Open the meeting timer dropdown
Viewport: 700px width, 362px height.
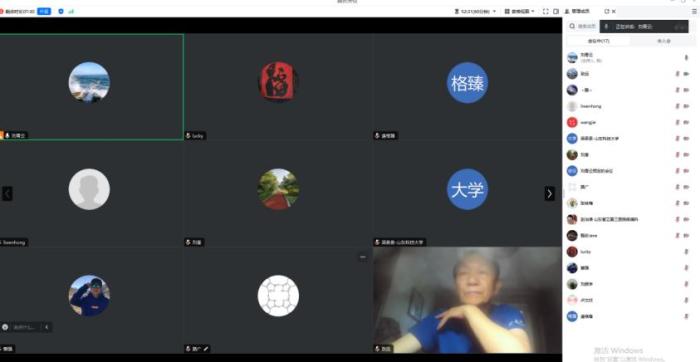[475, 11]
